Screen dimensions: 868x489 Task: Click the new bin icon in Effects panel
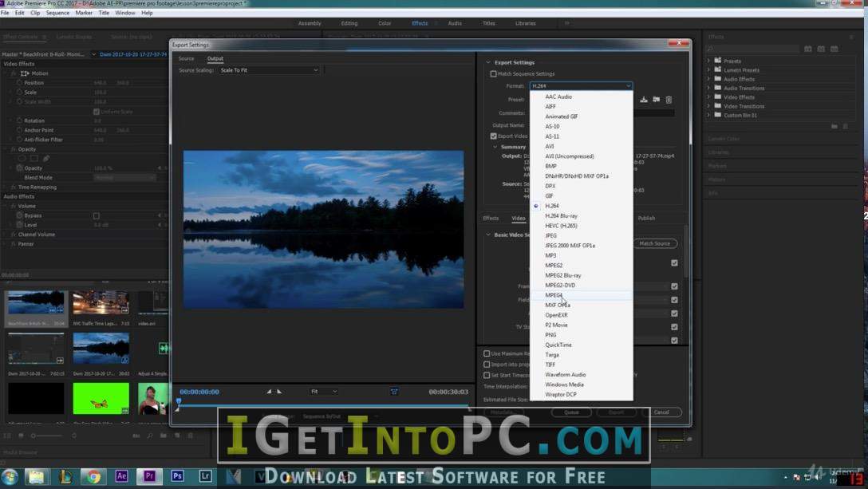834,127
